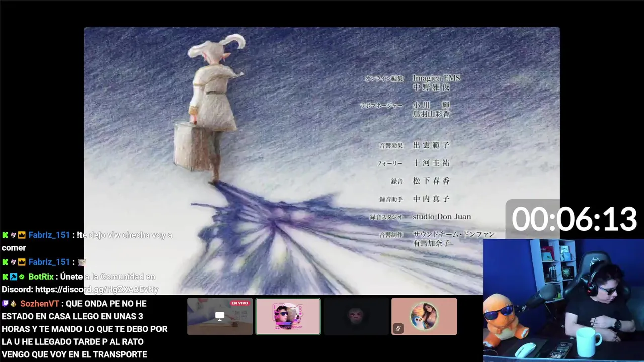The image size is (644, 362).
Task: Click Fabriz_151 username in the 'voy a comer' message
Action: click(49, 235)
